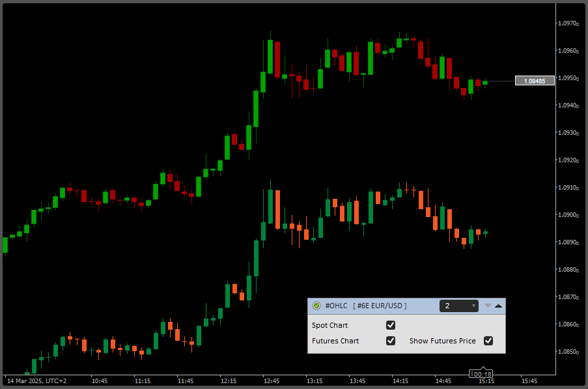
Task: Open the dropdown showing value 2
Action: coord(459,306)
